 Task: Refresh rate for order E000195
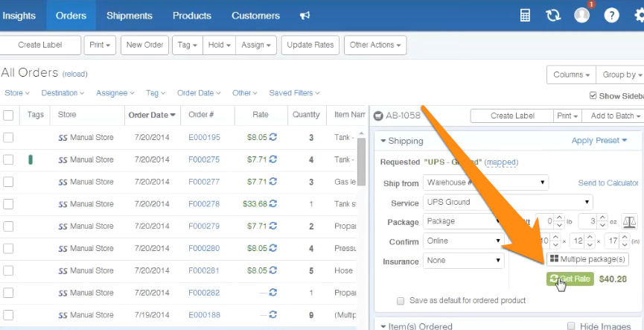click(272, 137)
